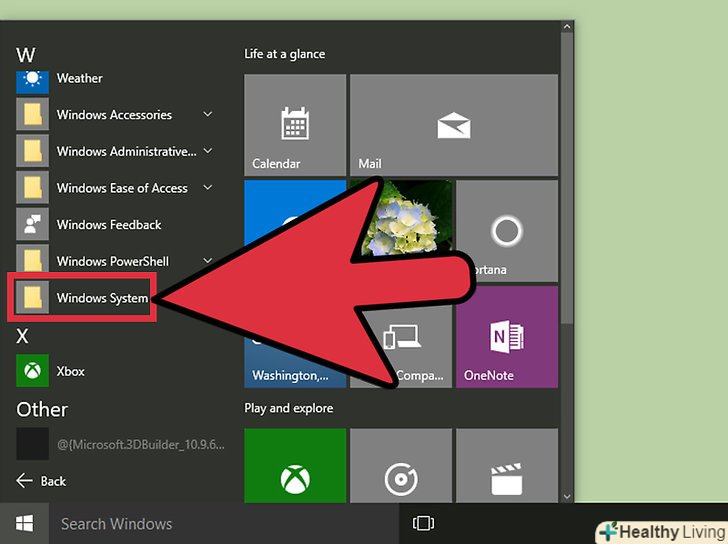Click the Microsoft.3DBuilder app icon
728x544 pixels.
[32, 444]
